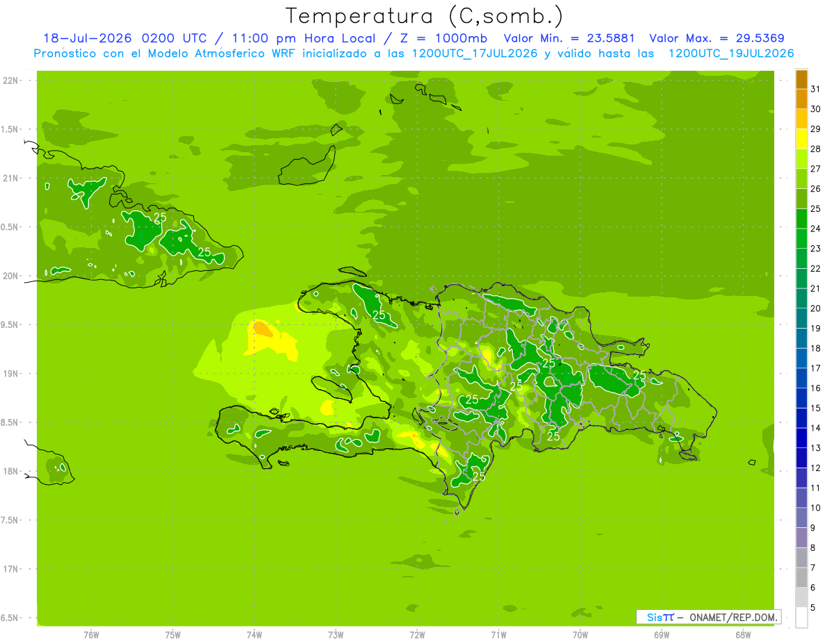Click the colorbar label '16'
This screenshot has width=834, height=644.
(816, 388)
